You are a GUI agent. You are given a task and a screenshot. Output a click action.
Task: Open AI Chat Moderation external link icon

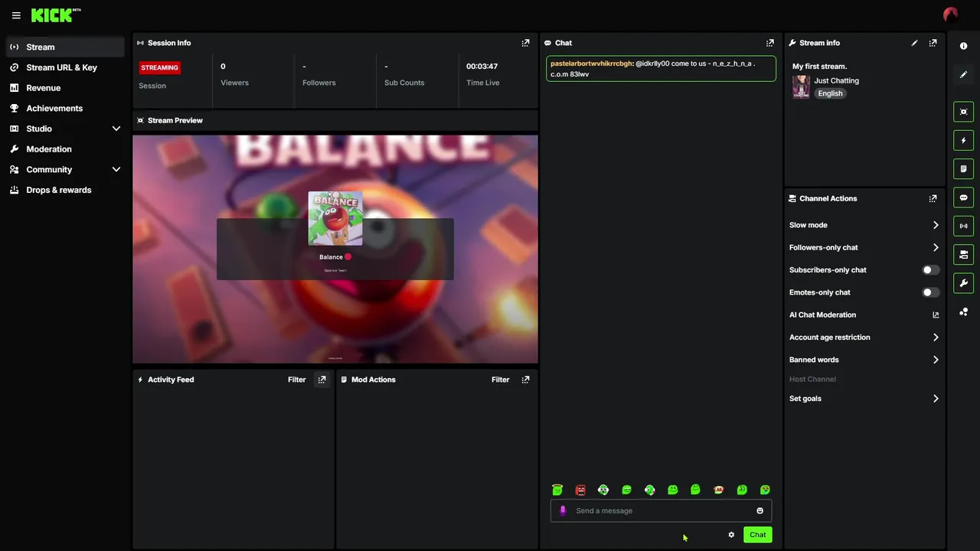pos(936,315)
